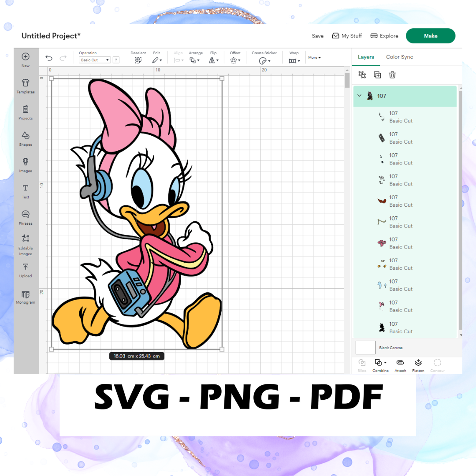The height and width of the screenshot is (476, 476).
Task: Click the Blank Canvas color swatch
Action: tap(365, 348)
